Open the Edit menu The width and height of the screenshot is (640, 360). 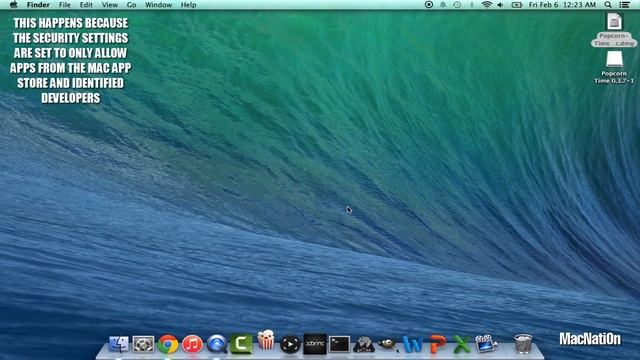(86, 5)
